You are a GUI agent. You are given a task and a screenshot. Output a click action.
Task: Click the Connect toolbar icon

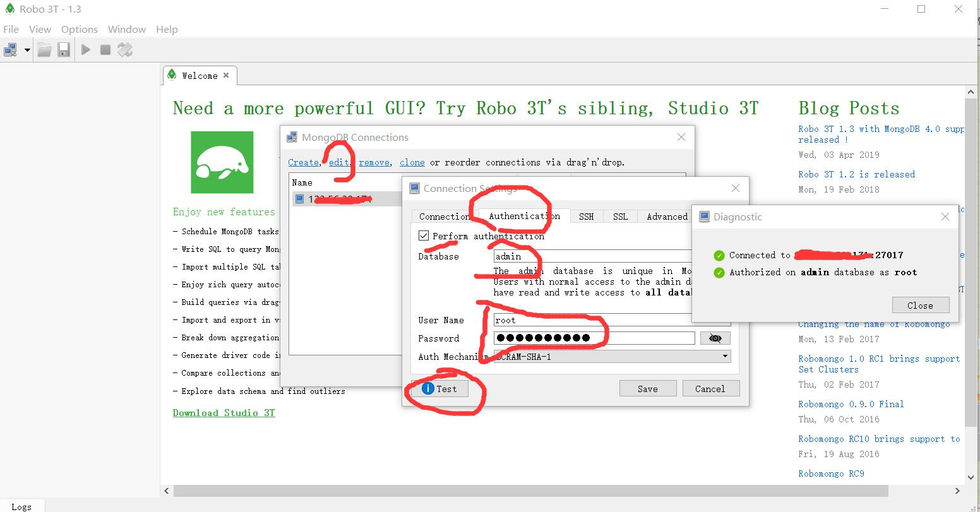[11, 50]
